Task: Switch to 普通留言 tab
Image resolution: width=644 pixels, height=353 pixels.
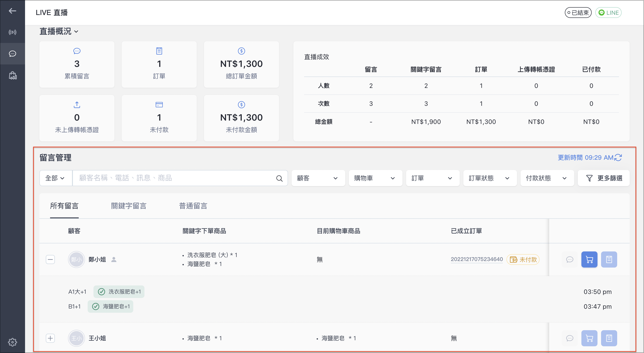Action: point(193,206)
